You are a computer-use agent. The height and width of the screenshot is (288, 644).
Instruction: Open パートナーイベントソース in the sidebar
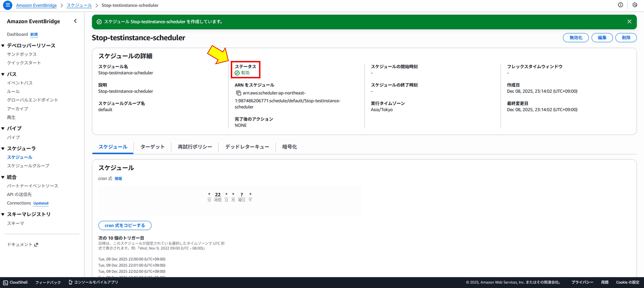pyautogui.click(x=32, y=186)
